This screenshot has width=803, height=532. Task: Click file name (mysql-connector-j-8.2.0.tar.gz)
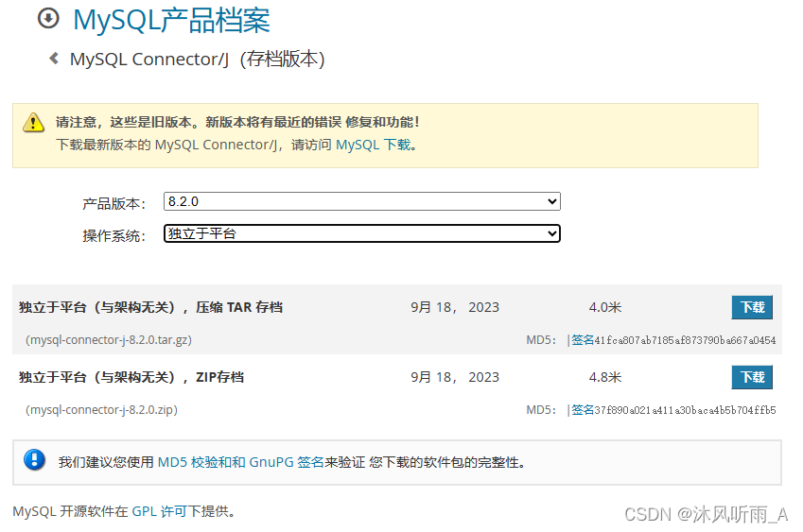pos(109,339)
